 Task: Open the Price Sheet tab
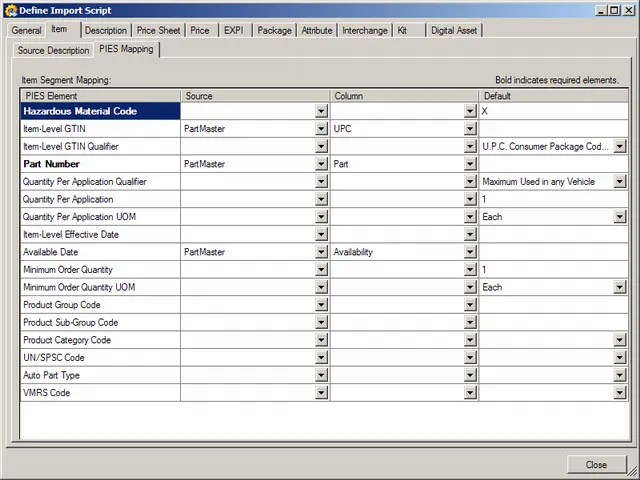[x=159, y=30]
